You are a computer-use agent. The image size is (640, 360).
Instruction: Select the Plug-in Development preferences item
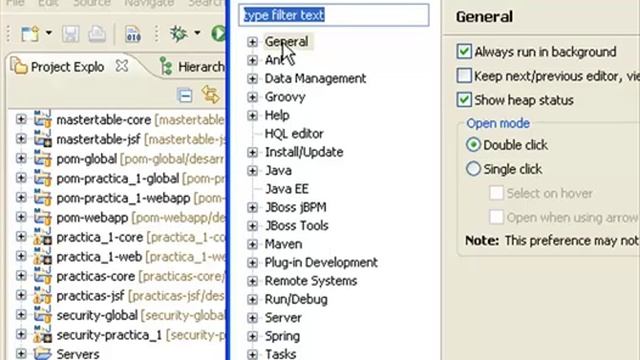coord(321,262)
